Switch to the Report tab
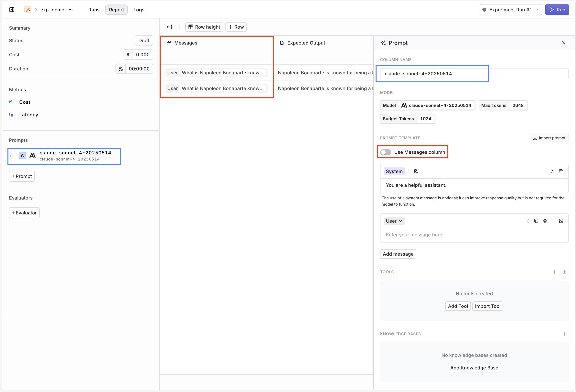This screenshot has width=576, height=392. pyautogui.click(x=116, y=10)
